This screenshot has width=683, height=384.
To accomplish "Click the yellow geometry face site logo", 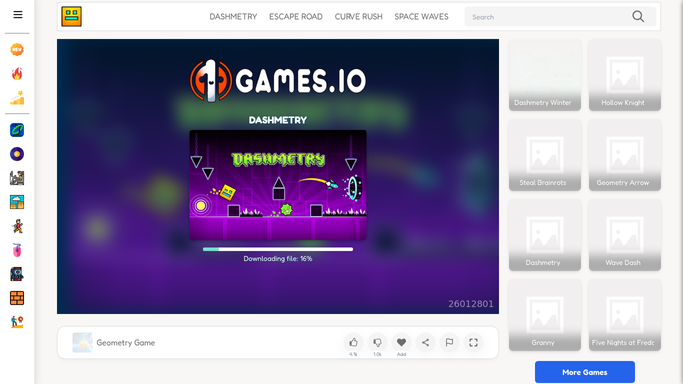I will 71,17.
